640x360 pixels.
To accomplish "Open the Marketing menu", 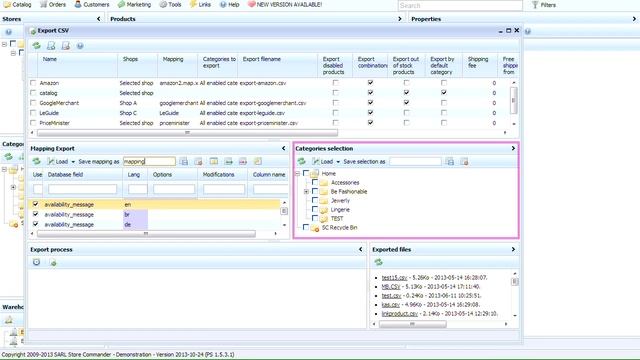I will pyautogui.click(x=134, y=4).
